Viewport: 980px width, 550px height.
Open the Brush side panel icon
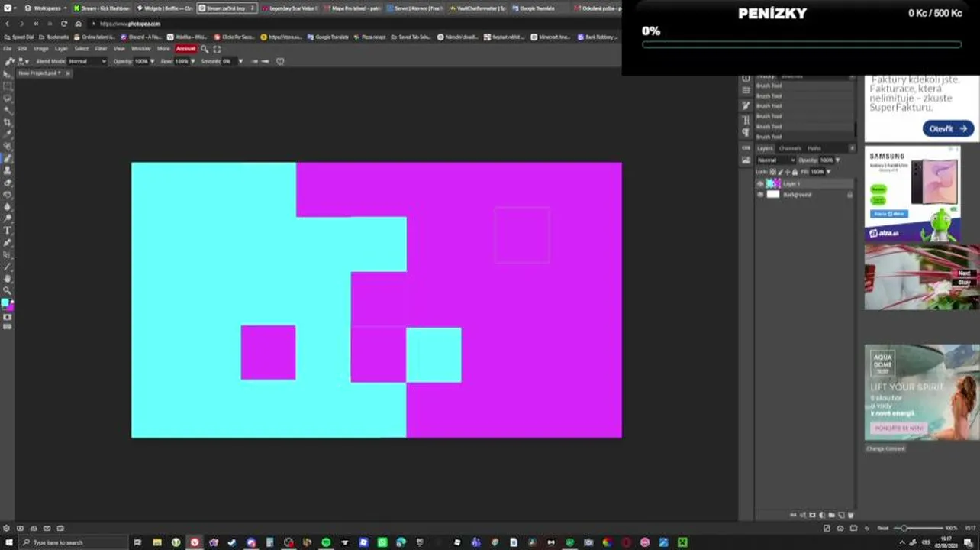[746, 105]
